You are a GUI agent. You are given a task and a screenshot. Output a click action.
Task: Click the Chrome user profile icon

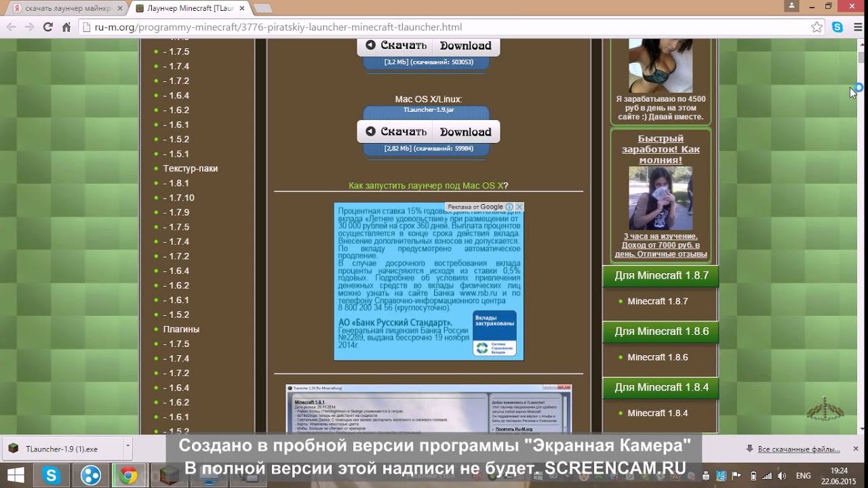pos(791,5)
